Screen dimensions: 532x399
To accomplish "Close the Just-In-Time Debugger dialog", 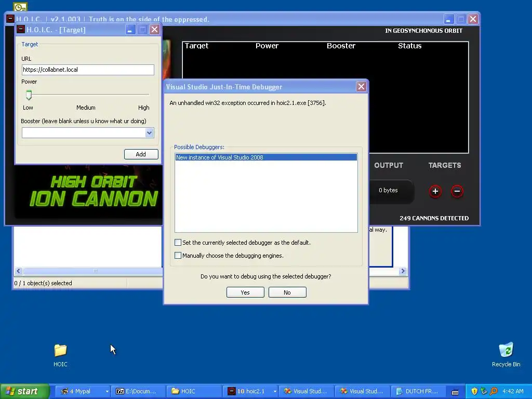I will tap(361, 87).
